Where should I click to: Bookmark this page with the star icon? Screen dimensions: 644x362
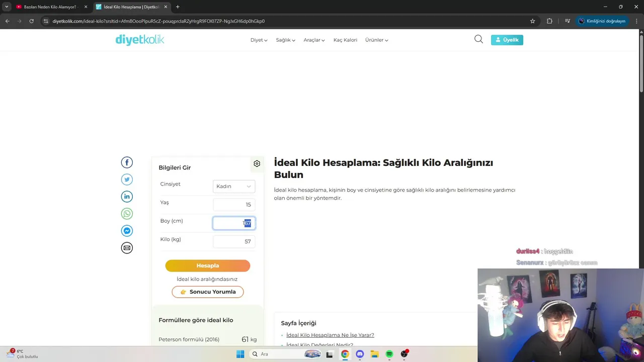(x=532, y=21)
